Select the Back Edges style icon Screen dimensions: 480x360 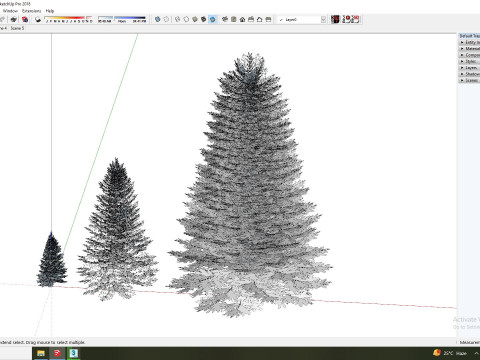(166, 20)
